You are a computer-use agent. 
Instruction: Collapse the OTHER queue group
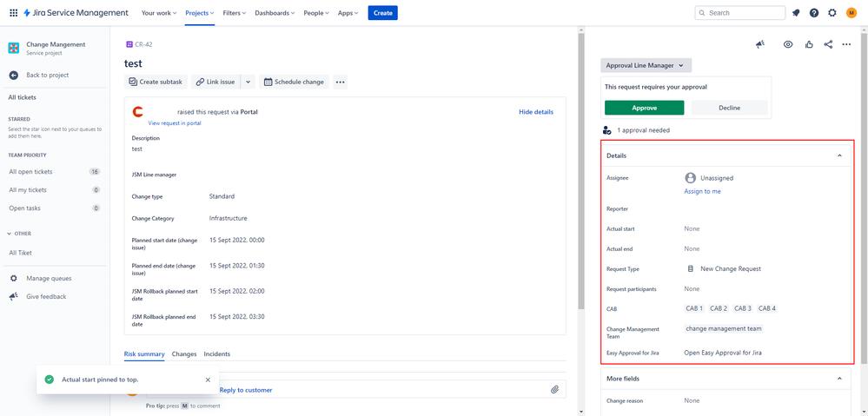pos(10,234)
